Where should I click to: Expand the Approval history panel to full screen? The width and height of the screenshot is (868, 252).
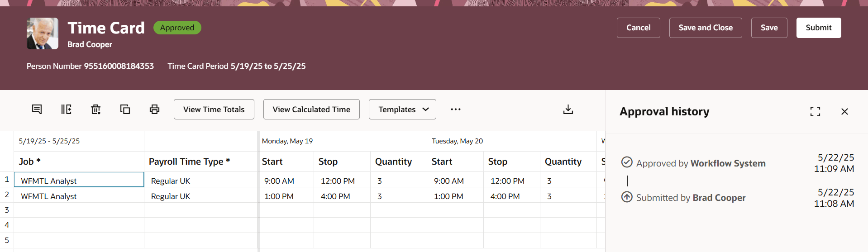tap(815, 111)
